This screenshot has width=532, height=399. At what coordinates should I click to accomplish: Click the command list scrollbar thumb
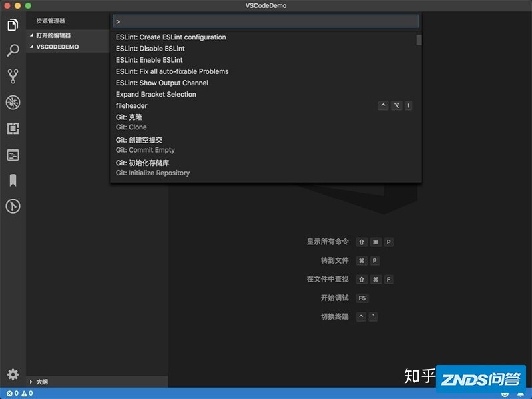point(419,40)
